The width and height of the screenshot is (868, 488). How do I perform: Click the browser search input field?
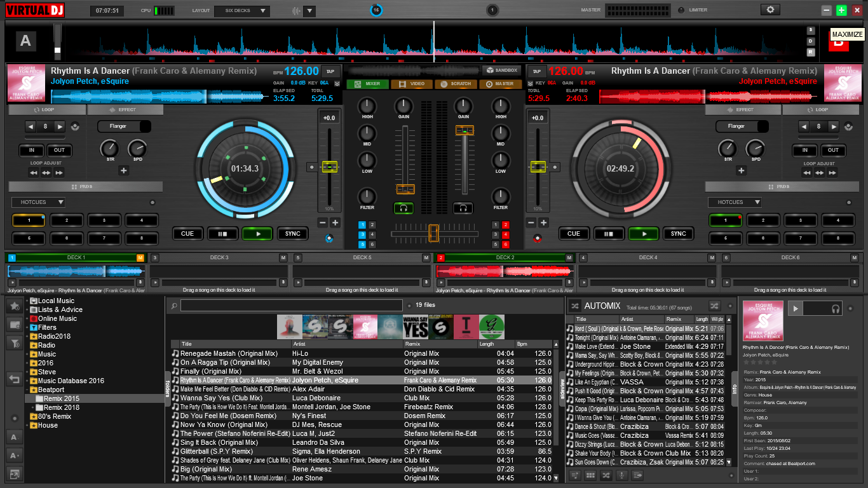point(291,306)
